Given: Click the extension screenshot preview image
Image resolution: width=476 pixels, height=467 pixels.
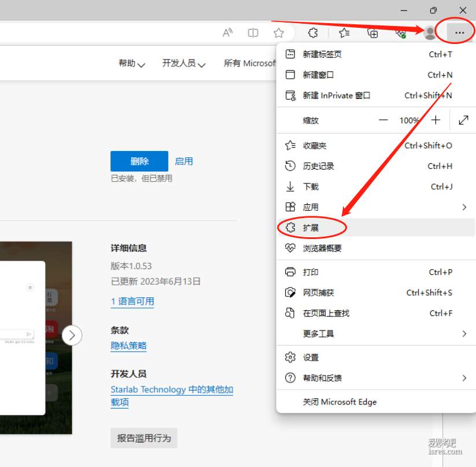Looking at the screenshot, I should tap(36, 337).
